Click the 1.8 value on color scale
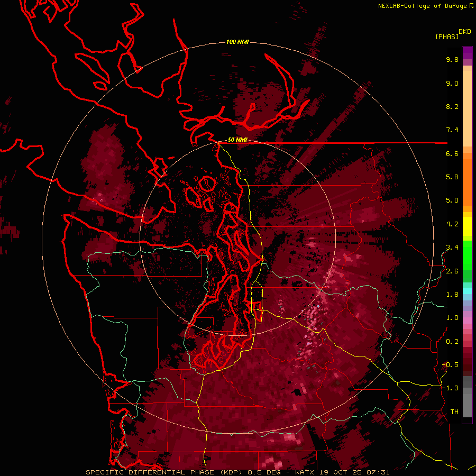Screen dimensions: 476x476 pos(452,295)
